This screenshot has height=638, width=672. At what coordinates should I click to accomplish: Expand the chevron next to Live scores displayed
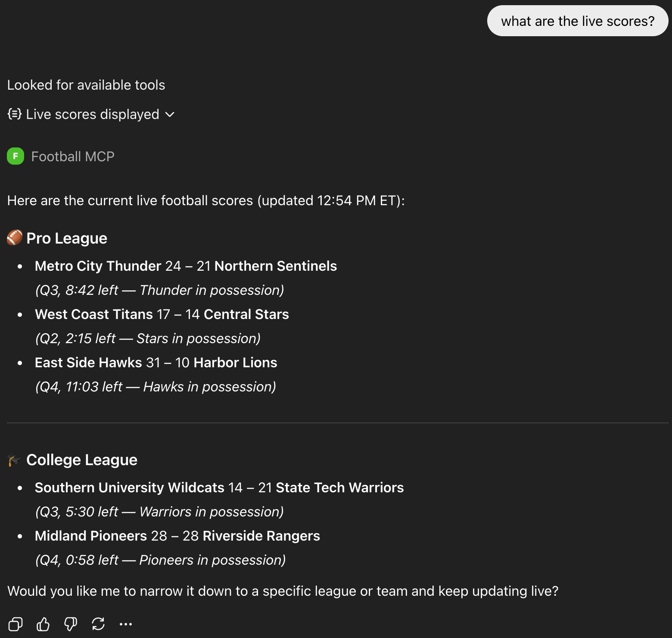[170, 114]
